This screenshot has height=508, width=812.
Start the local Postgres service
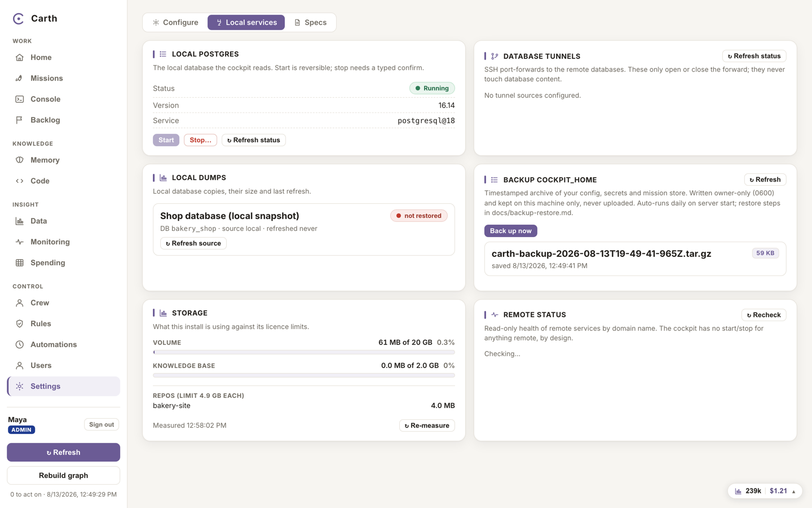click(166, 140)
